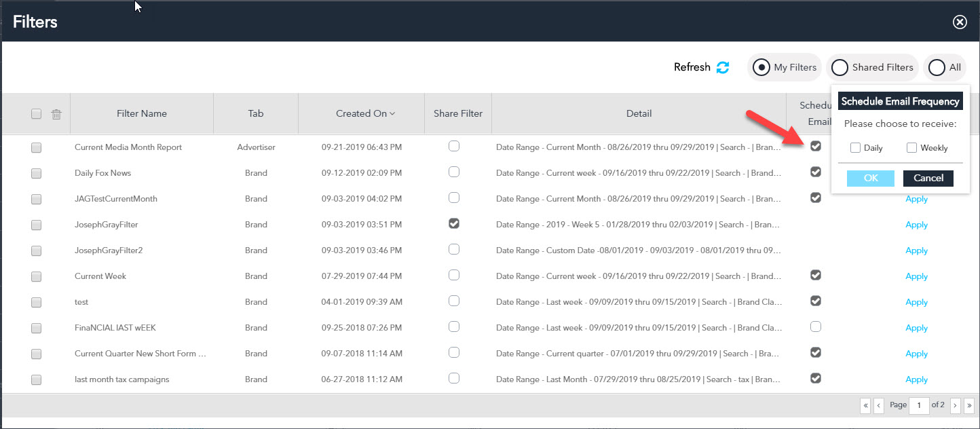Go to the first page arrow
The width and height of the screenshot is (980, 429).
[x=865, y=405]
